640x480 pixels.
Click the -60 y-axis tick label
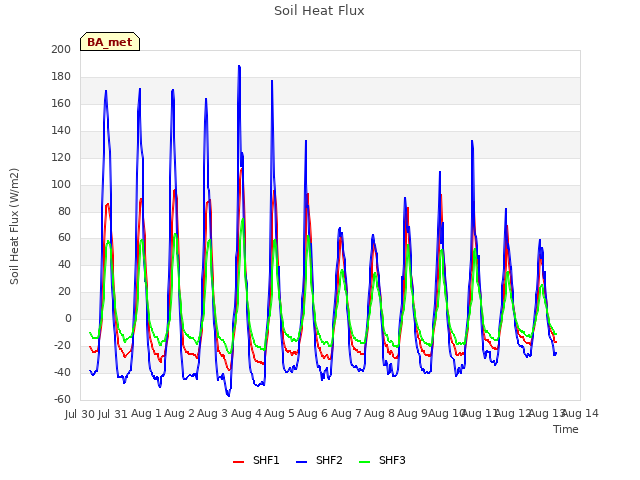click(62, 399)
